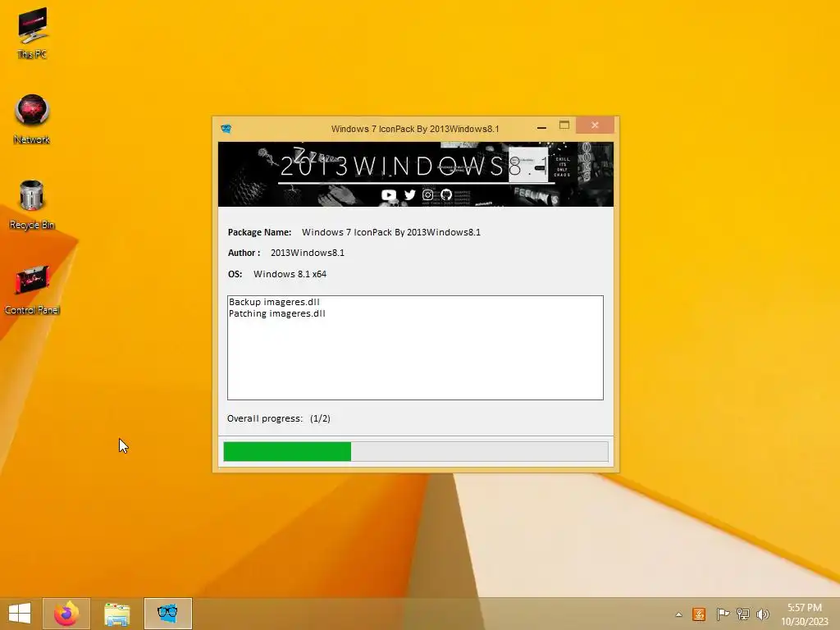Open the Windows Start button
The height and width of the screenshot is (630, 840).
pos(20,614)
